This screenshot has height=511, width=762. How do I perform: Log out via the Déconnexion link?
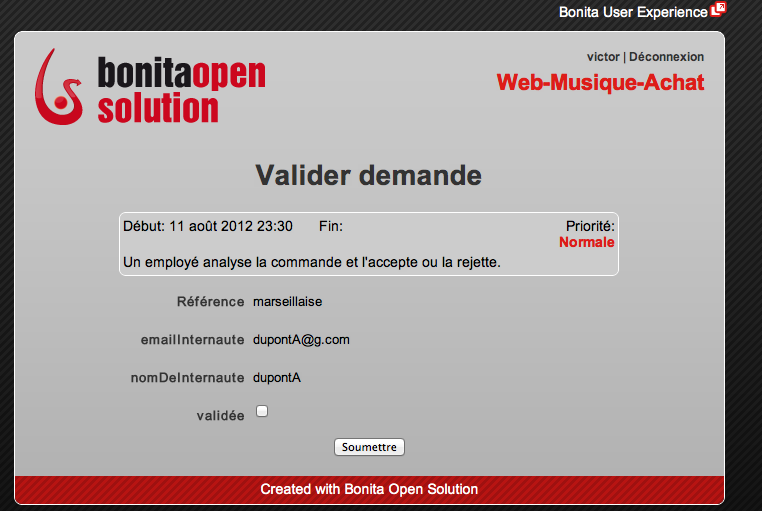click(x=666, y=57)
